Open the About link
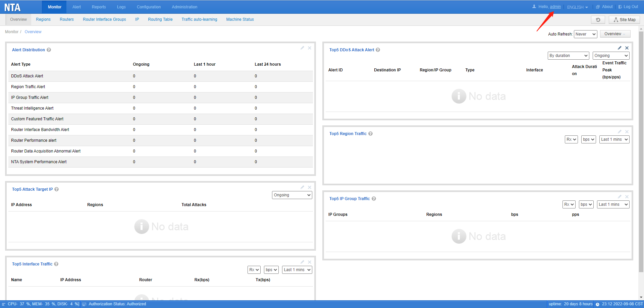The height and width of the screenshot is (308, 644). click(604, 7)
